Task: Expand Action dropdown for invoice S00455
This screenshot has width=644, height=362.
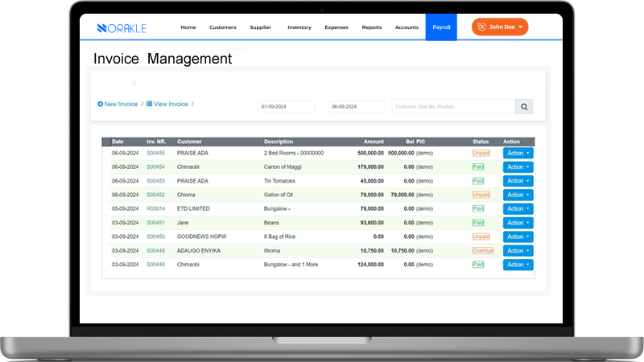Action: 518,153
